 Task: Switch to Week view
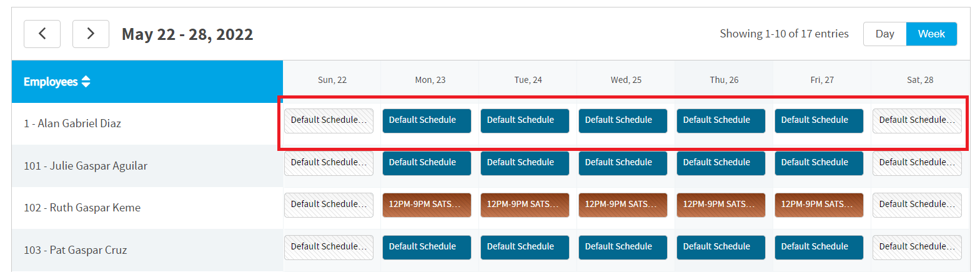[x=931, y=34]
